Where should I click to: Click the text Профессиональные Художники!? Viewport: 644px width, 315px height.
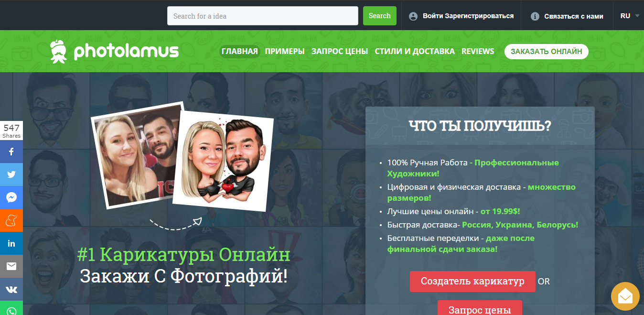coord(473,168)
